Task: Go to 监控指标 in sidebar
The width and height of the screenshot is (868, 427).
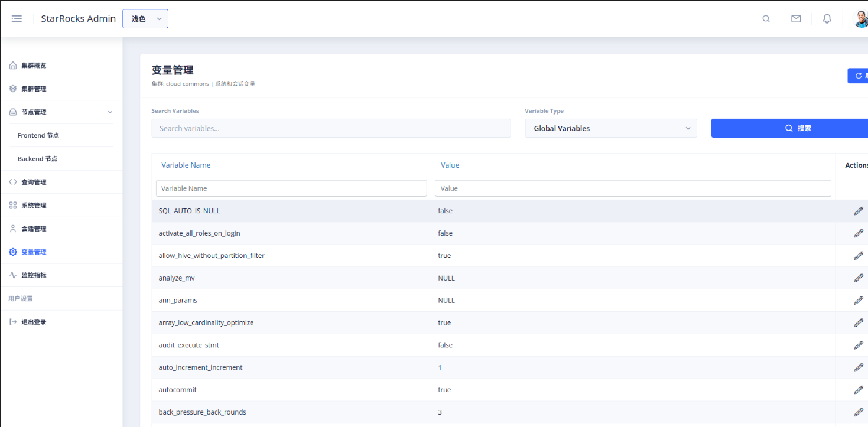Action: 34,275
